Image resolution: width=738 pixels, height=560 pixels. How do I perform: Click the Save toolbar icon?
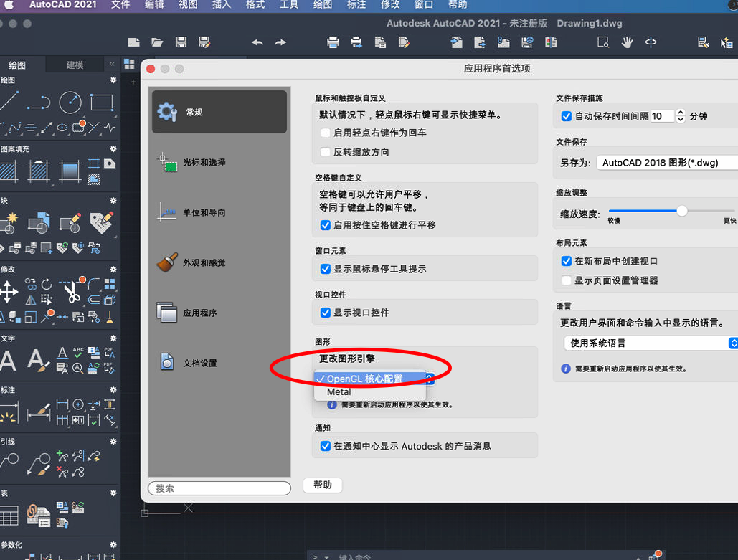[x=181, y=42]
